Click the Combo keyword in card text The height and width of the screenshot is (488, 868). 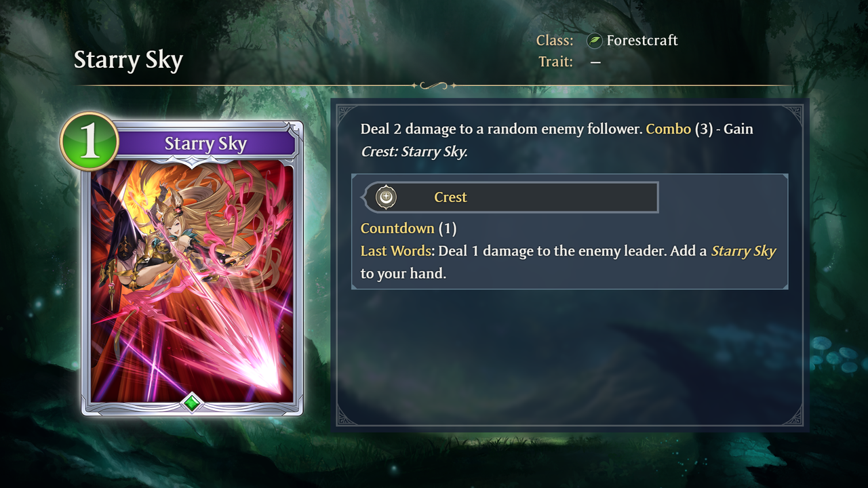point(668,129)
